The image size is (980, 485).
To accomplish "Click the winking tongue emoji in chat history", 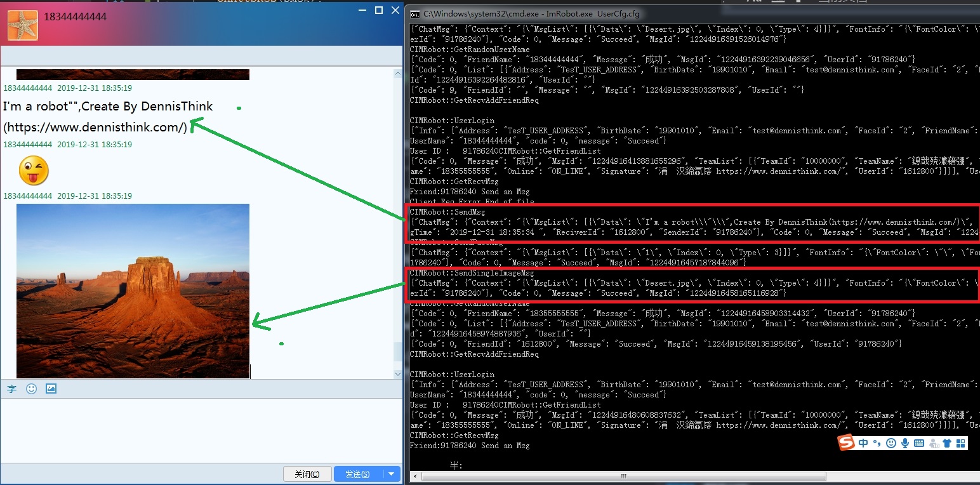I will (34, 170).
